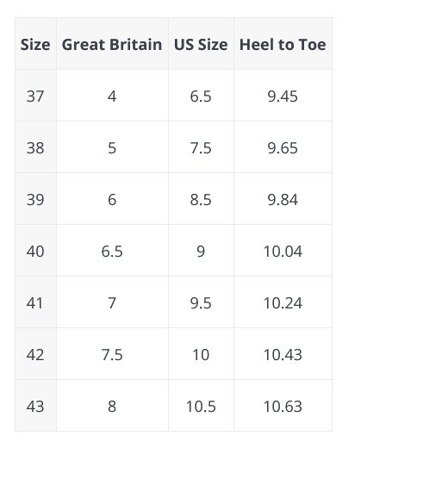Select the size 38 row label
Screen dimensions: 448x504
(x=35, y=147)
